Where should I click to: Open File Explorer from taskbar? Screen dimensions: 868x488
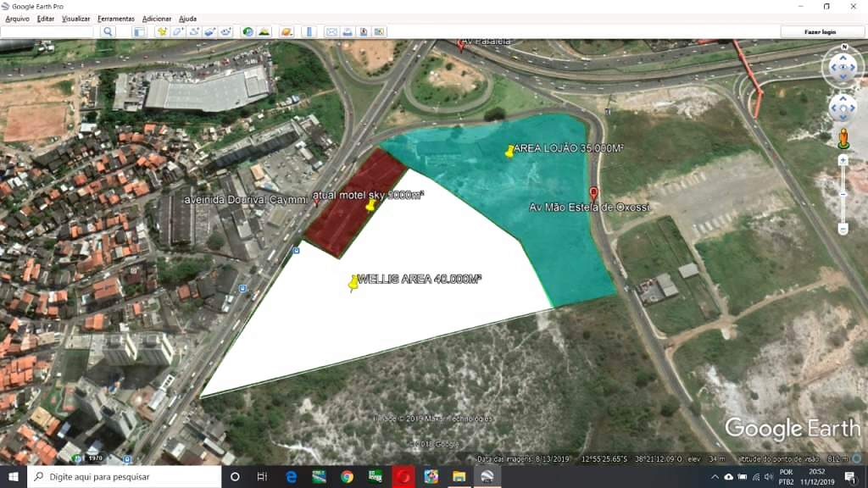tap(459, 476)
